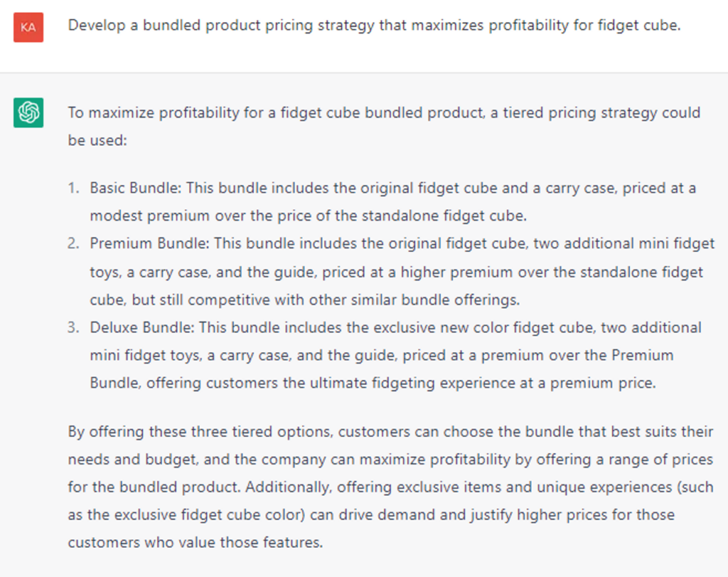This screenshot has width=728, height=577.
Task: Click the user prompt starting with "Develop a bundled"
Action: (374, 26)
